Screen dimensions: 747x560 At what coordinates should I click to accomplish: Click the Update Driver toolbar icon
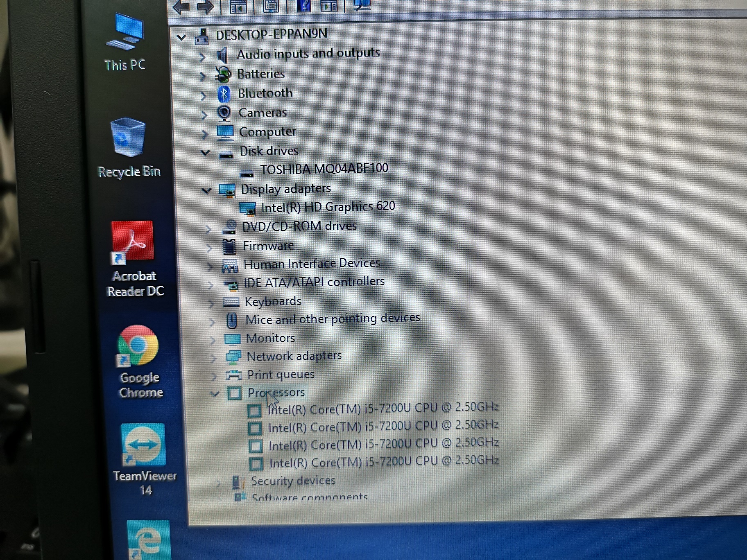click(x=328, y=6)
